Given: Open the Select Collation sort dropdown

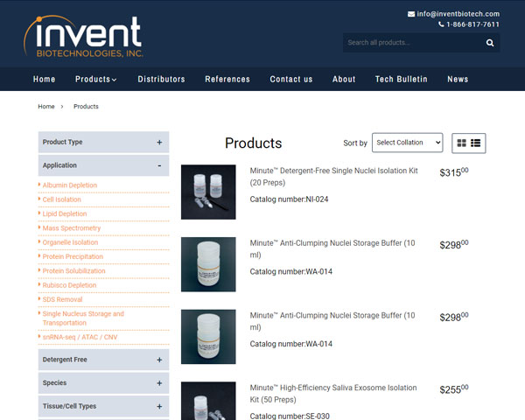Looking at the screenshot, I should [x=407, y=143].
